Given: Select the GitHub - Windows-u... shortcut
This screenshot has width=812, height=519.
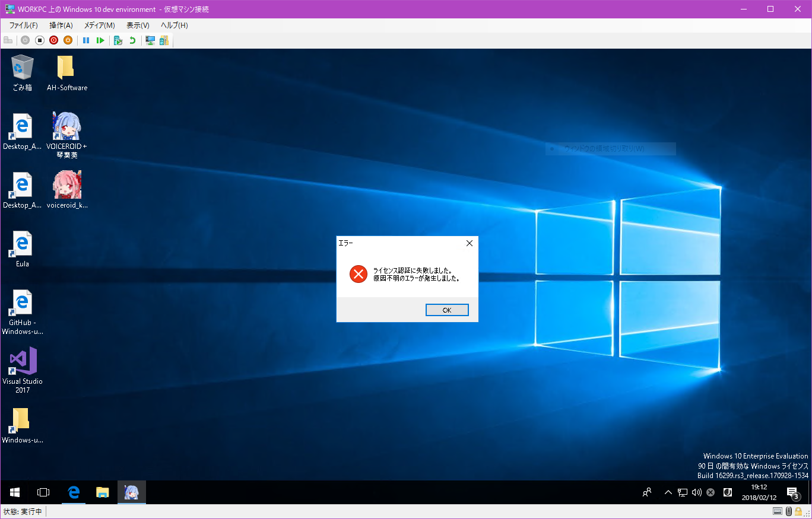Looking at the screenshot, I should click(x=22, y=312).
